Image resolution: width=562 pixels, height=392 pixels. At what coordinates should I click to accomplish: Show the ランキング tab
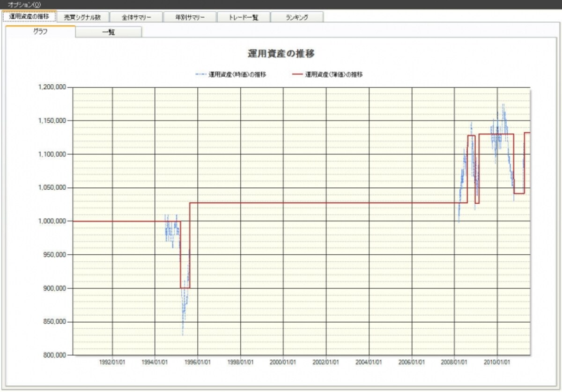coord(297,17)
